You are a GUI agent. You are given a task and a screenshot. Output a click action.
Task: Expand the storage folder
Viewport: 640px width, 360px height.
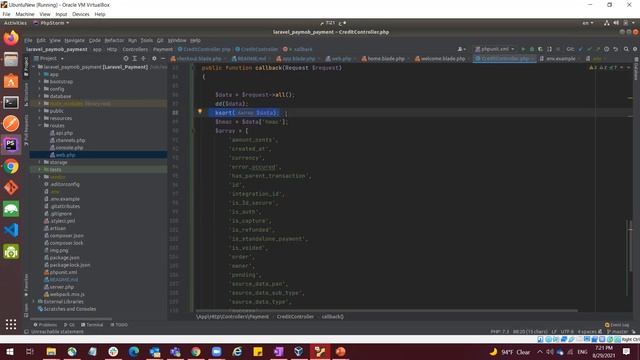pos(40,162)
